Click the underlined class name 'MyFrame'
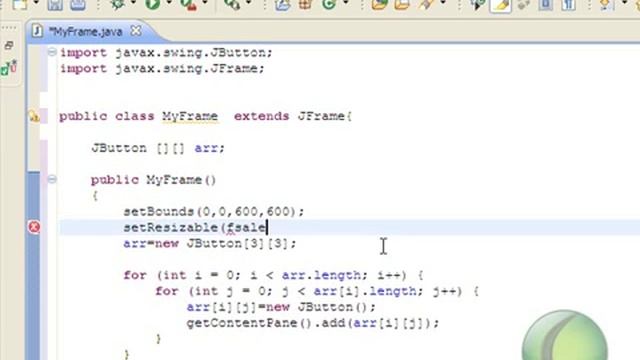Viewport: 640px width, 360px height. [x=190, y=116]
